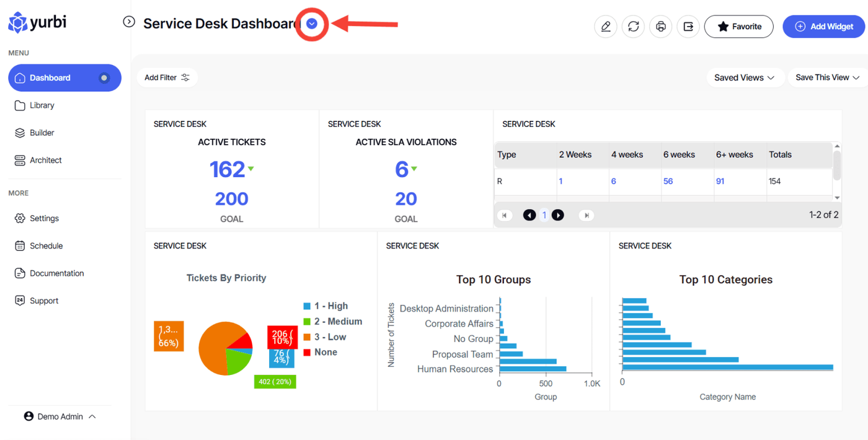Click the pencil edit dashboard icon
868x440 pixels.
pos(606,27)
